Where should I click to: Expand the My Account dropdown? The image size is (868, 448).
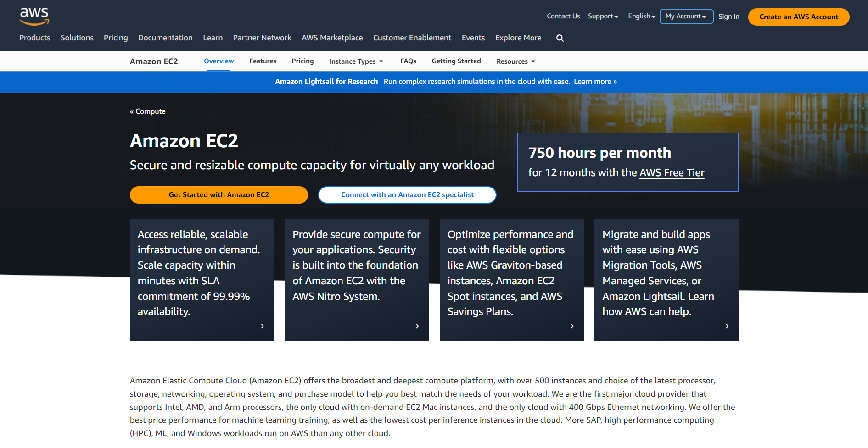click(686, 16)
